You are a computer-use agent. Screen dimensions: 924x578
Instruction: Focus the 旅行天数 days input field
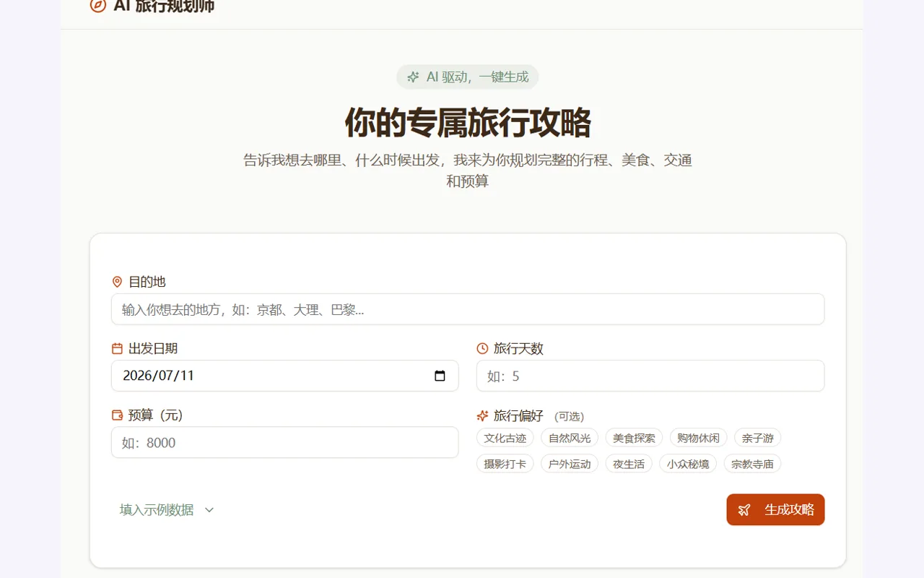point(650,376)
